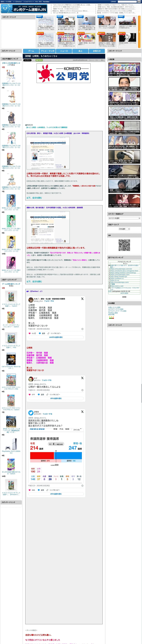142x644 pixels.
Task: Open the ニュース navigation tab
Action: click(64, 51)
